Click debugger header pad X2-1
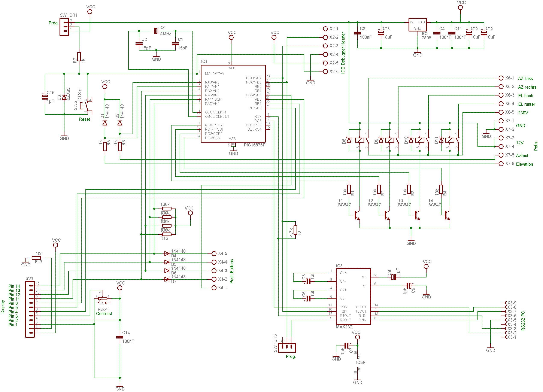Viewport: 543px width, 392px height. 325,29
